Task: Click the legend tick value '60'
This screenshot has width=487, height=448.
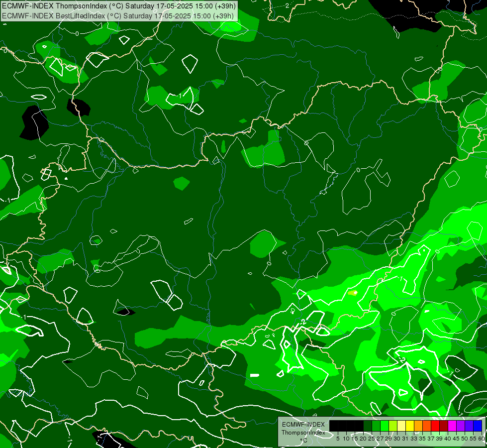Action: click(x=482, y=439)
